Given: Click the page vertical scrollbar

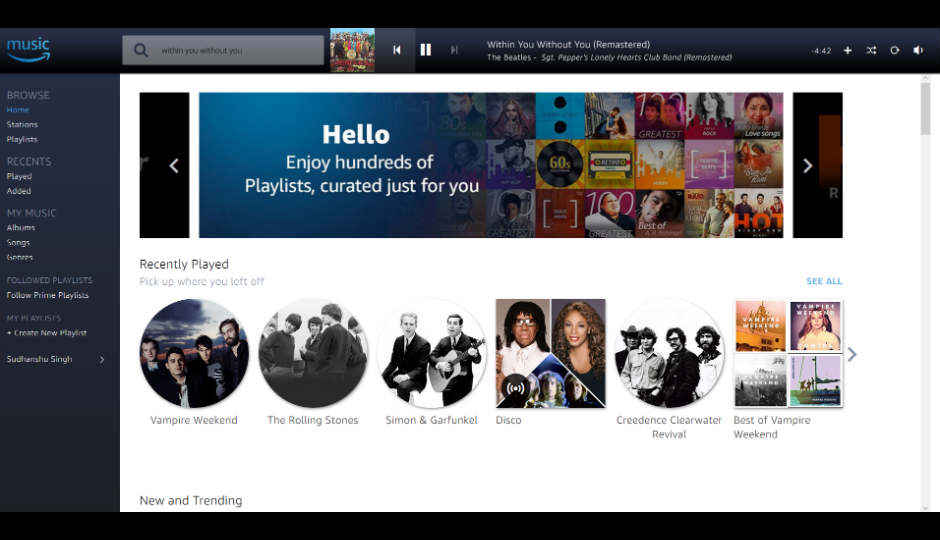Looking at the screenshot, I should [x=926, y=108].
